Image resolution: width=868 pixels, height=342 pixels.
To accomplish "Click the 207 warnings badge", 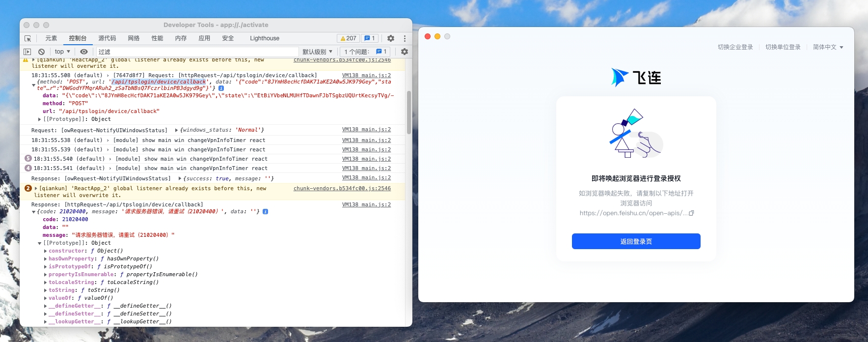I will click(x=349, y=38).
